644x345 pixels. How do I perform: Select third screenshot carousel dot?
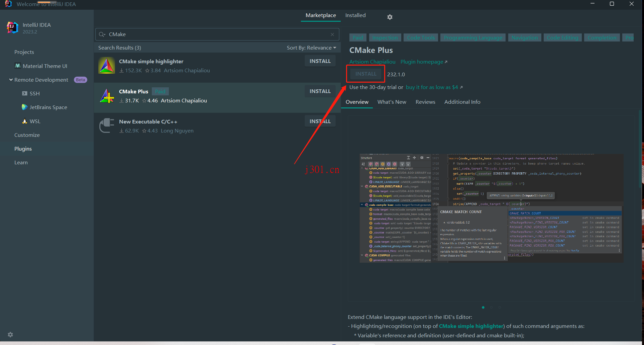pyautogui.click(x=500, y=307)
